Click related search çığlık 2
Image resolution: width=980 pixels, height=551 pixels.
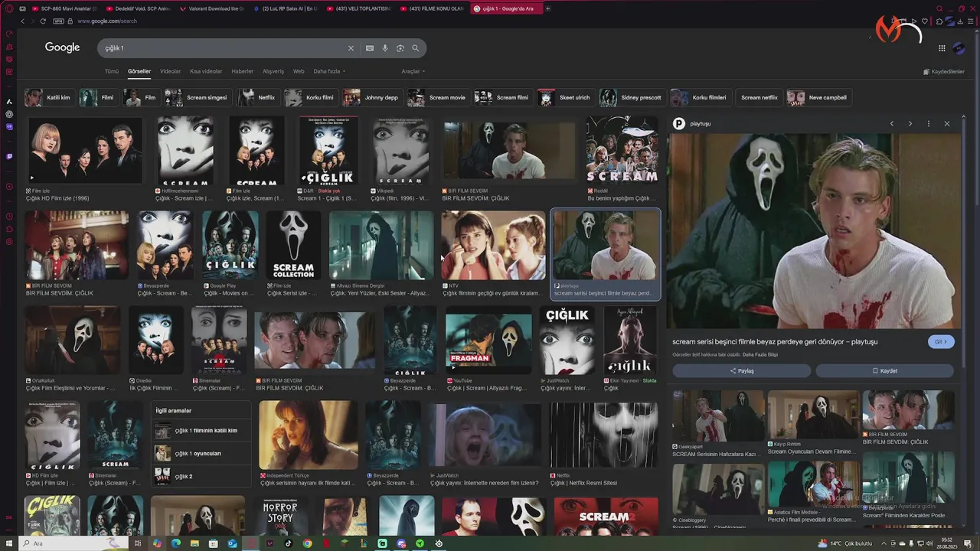[x=201, y=476]
